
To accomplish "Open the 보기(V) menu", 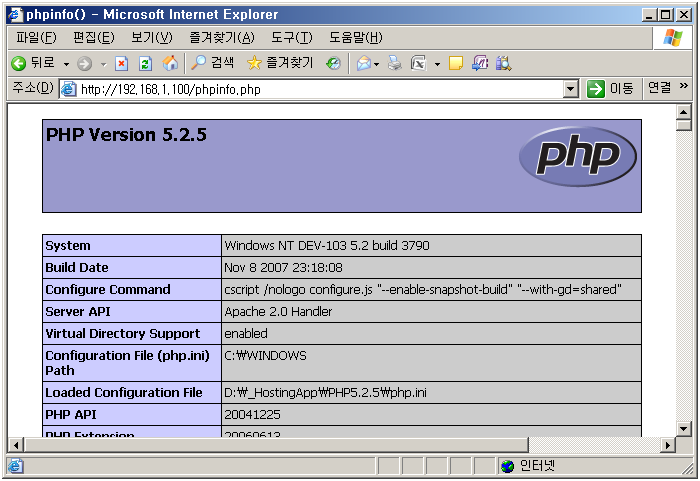I will [x=151, y=38].
